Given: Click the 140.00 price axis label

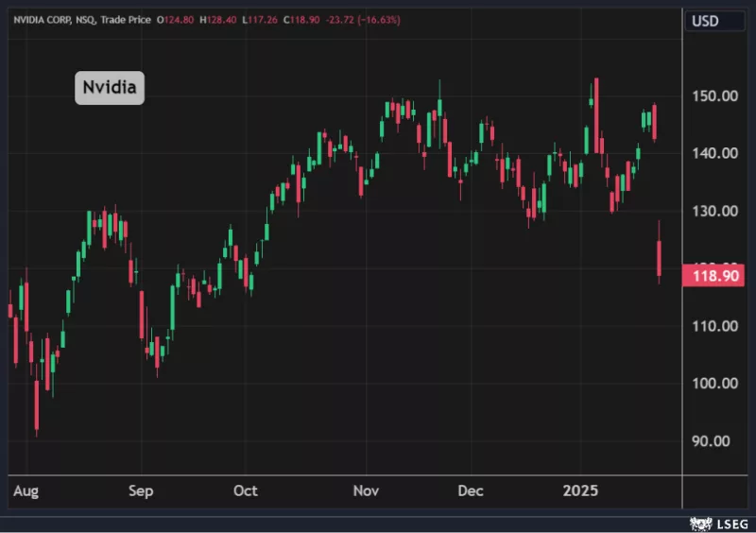Looking at the screenshot, I should [x=714, y=153].
